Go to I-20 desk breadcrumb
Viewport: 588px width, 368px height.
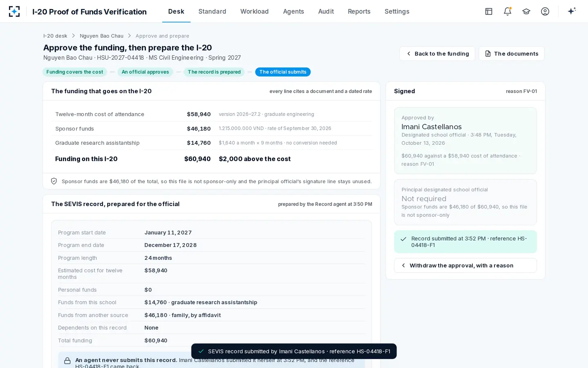tap(55, 36)
